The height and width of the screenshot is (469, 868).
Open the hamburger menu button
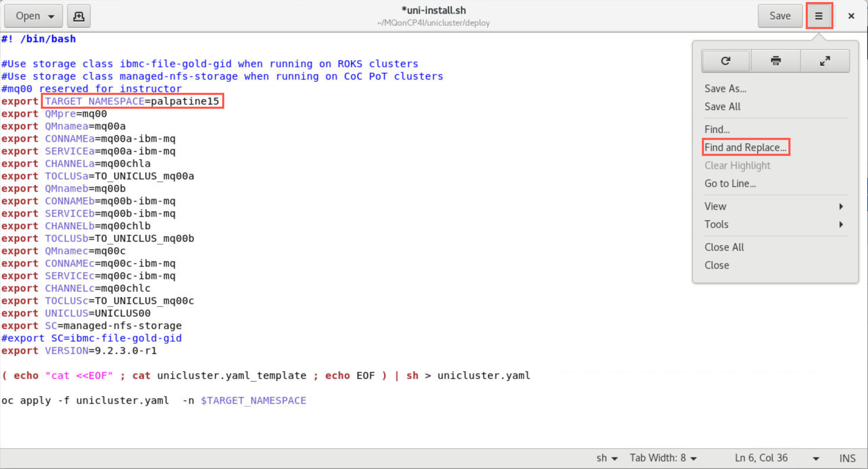[819, 16]
